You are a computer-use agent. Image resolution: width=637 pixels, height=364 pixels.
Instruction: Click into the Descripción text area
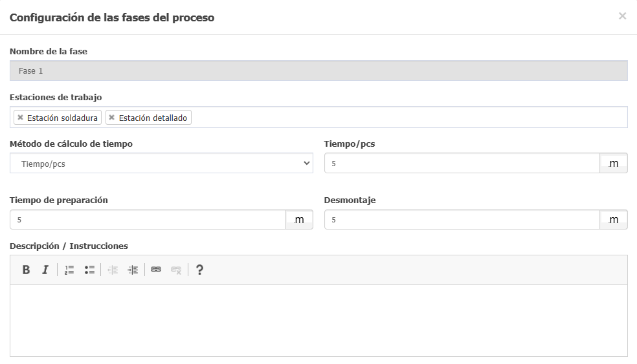(x=318, y=321)
